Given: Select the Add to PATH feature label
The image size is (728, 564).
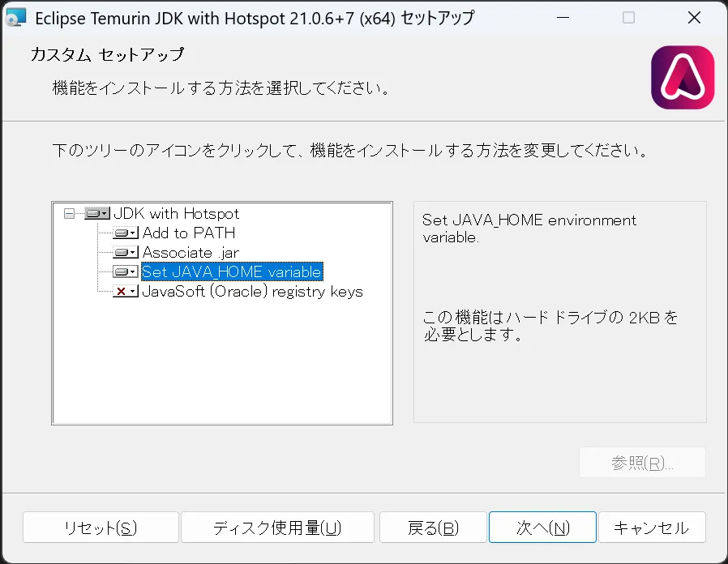Looking at the screenshot, I should tap(188, 233).
